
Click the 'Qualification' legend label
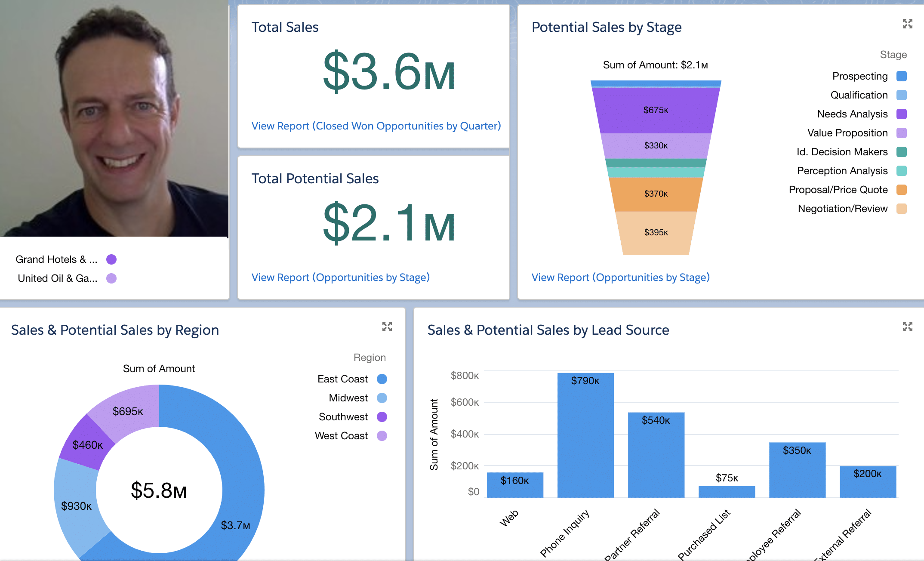[859, 95]
